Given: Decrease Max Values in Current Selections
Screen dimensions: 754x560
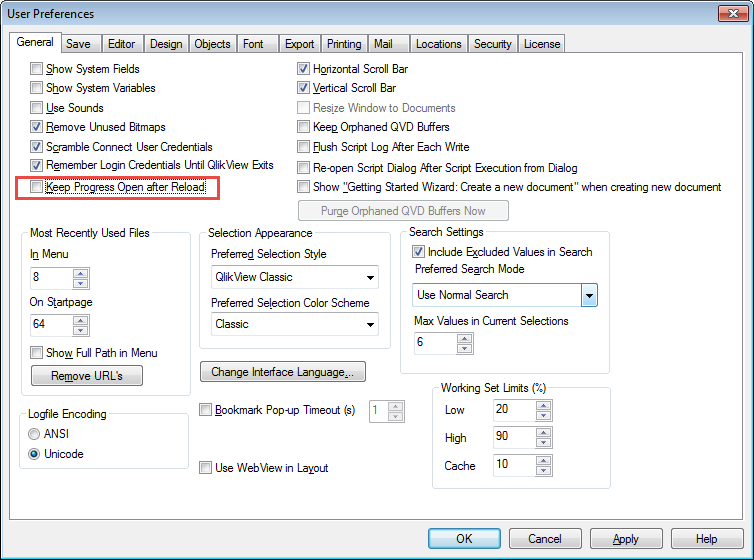Looking at the screenshot, I should (x=464, y=348).
